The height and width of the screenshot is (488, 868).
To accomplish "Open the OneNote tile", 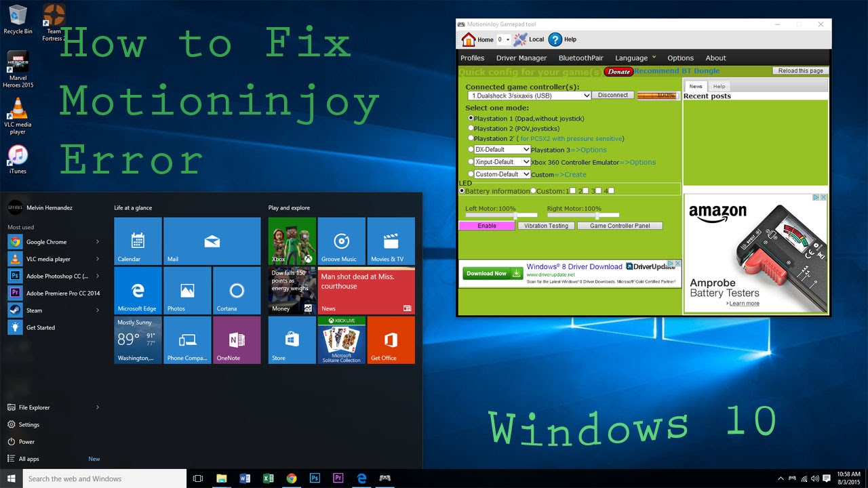I will [x=237, y=340].
